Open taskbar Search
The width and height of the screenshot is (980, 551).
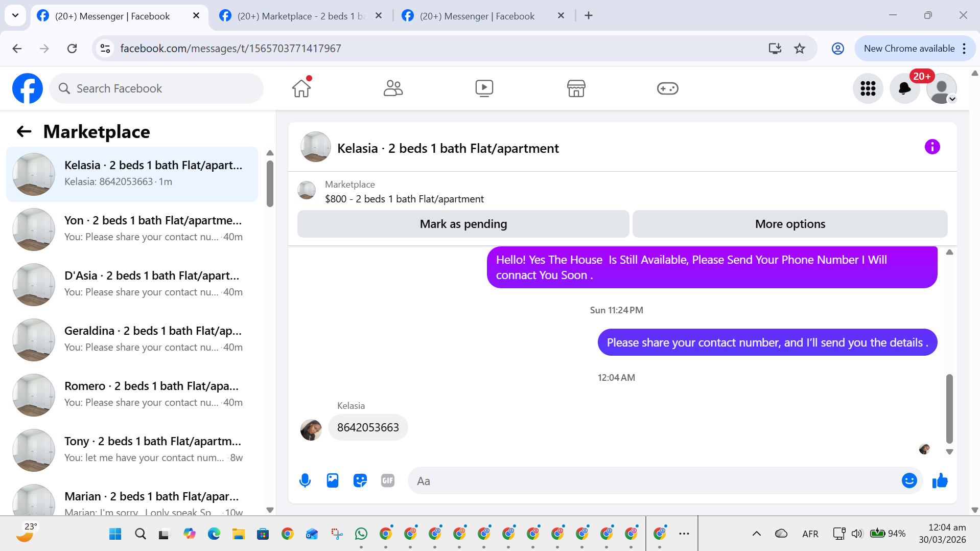[x=140, y=534]
